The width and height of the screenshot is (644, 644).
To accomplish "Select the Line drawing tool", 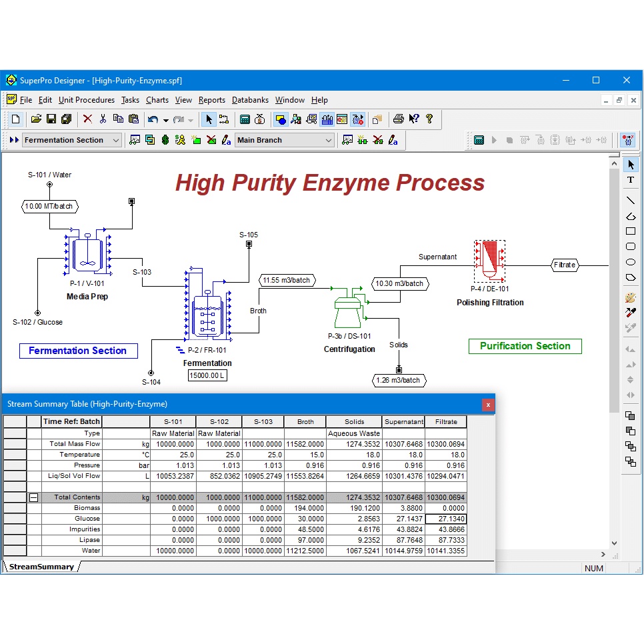I will click(x=631, y=200).
